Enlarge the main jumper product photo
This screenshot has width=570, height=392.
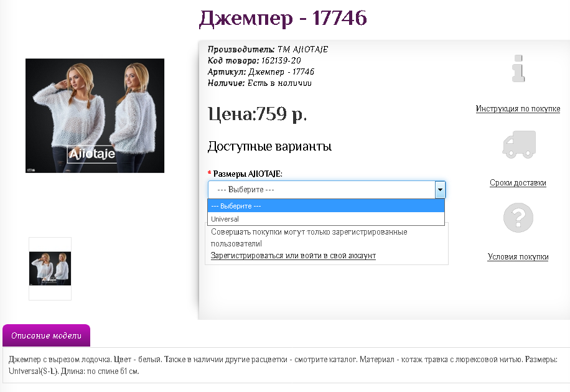coord(95,116)
